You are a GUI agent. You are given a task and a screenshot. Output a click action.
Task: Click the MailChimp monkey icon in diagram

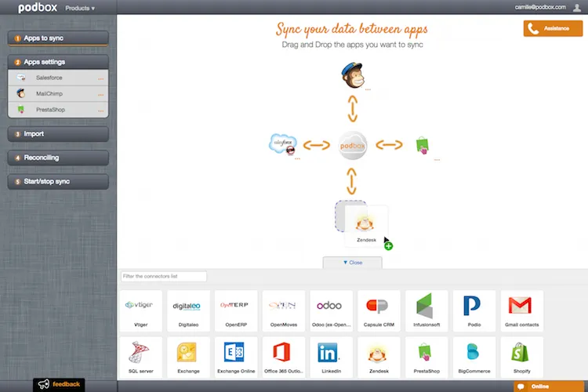coord(353,75)
